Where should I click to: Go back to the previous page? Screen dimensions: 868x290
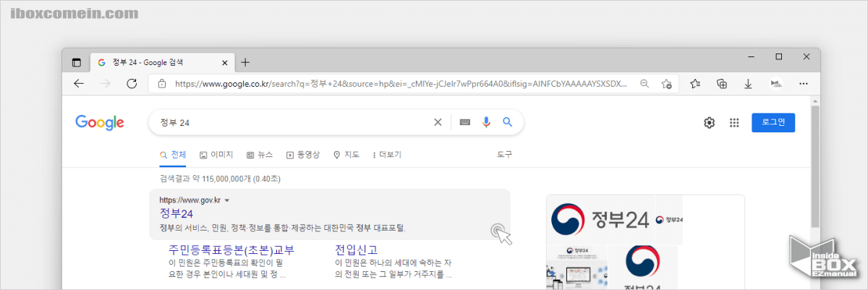click(79, 84)
